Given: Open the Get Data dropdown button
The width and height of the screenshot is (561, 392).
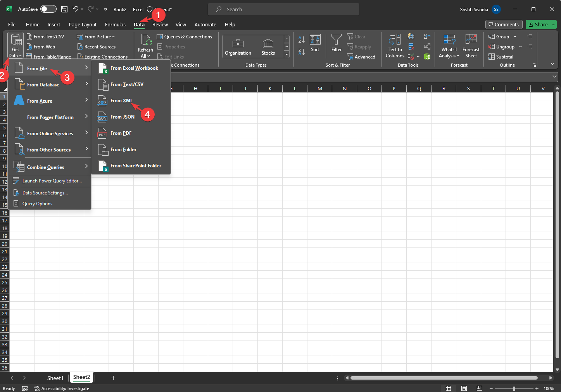Looking at the screenshot, I should point(16,46).
